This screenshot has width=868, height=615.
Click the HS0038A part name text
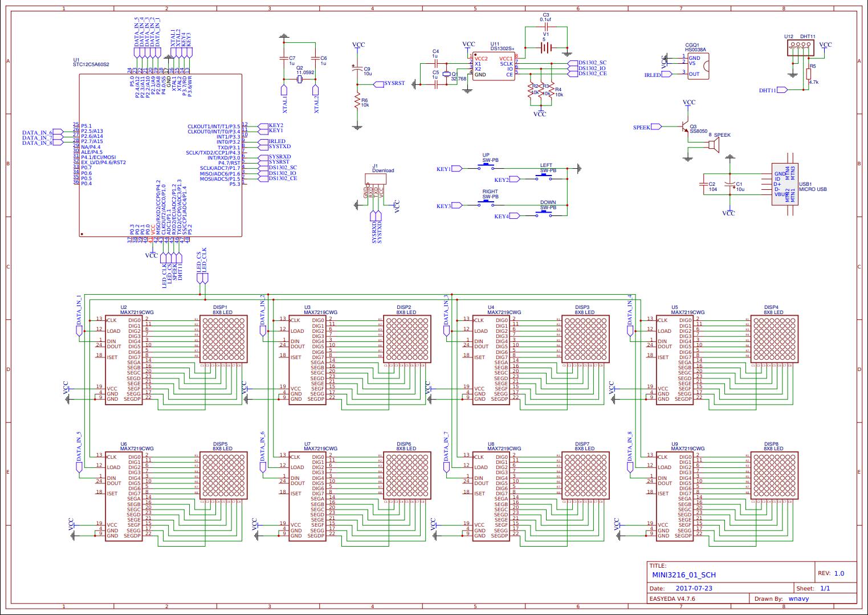695,50
